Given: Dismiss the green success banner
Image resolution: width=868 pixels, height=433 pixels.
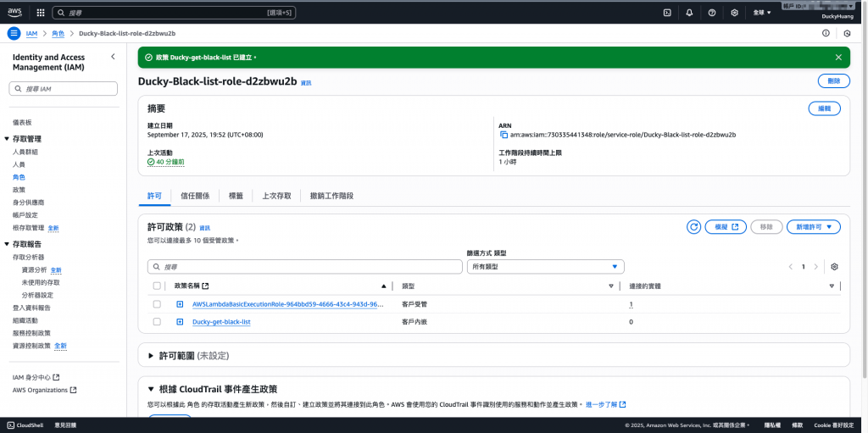Looking at the screenshot, I should (838, 57).
